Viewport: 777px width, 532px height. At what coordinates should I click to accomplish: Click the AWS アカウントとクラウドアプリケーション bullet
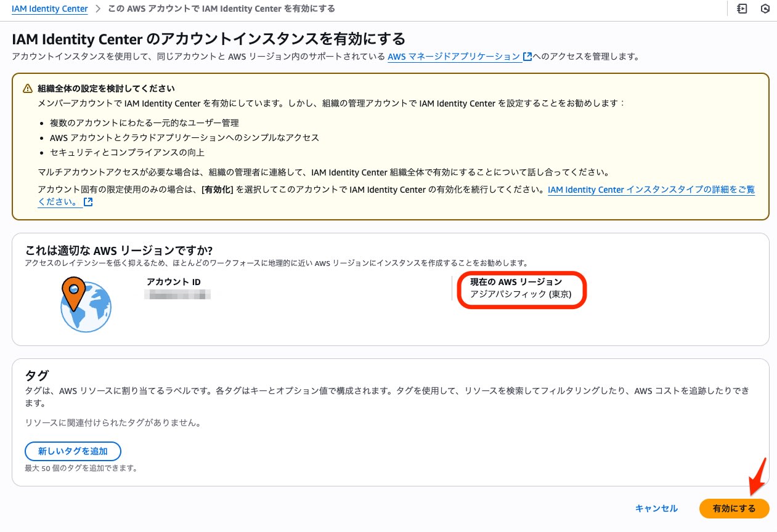pyautogui.click(x=184, y=138)
